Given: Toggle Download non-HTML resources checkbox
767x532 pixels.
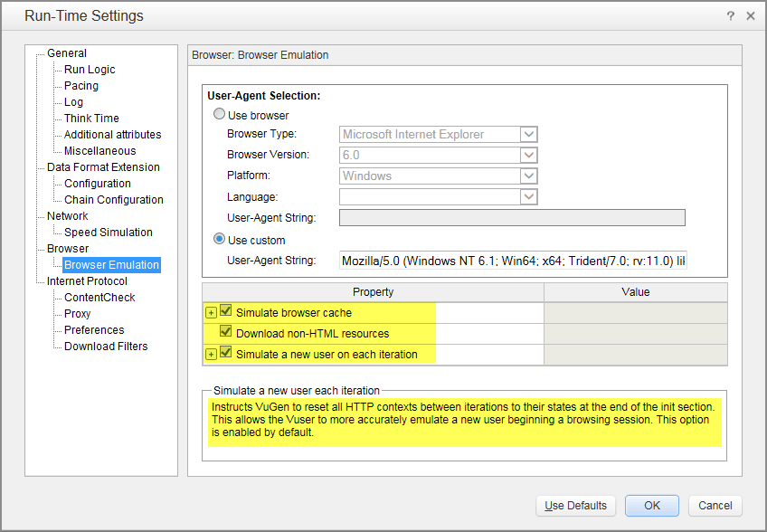Looking at the screenshot, I should click(x=226, y=333).
